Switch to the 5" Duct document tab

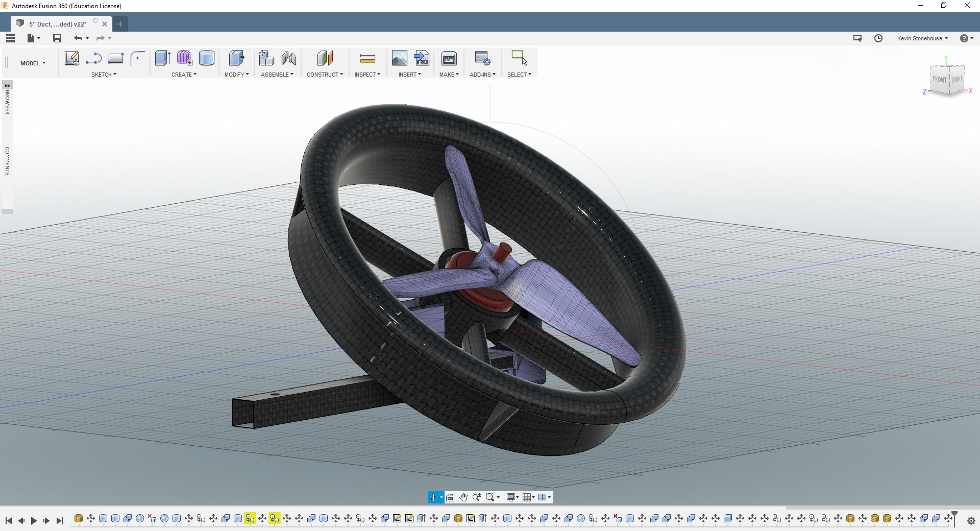[x=57, y=24]
